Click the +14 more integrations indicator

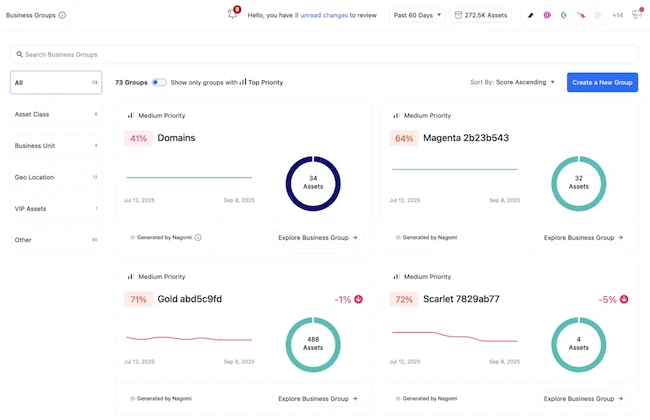pyautogui.click(x=617, y=15)
